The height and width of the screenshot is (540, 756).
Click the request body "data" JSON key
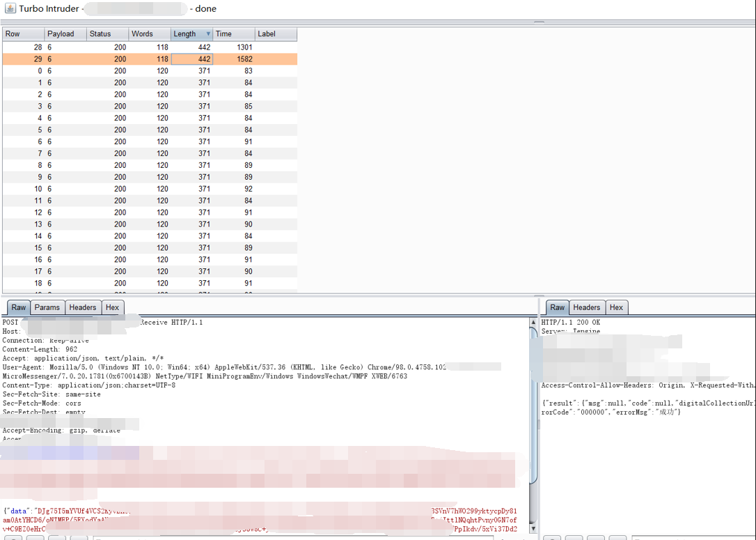[18, 511]
